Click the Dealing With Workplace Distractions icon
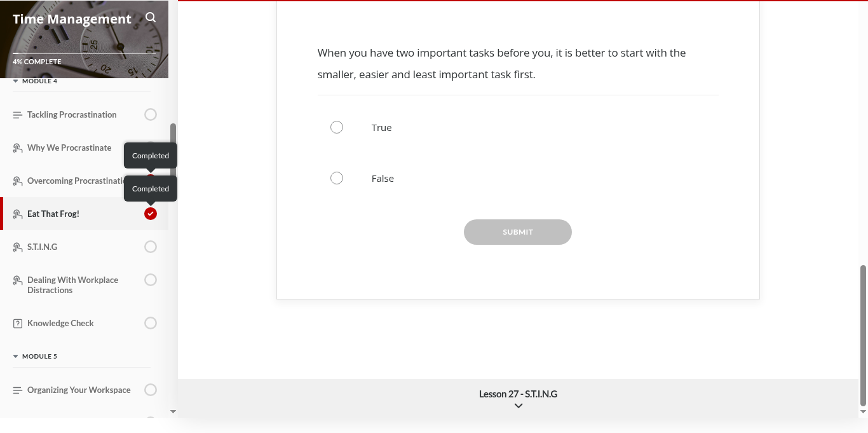This screenshot has width=868, height=433. click(18, 280)
